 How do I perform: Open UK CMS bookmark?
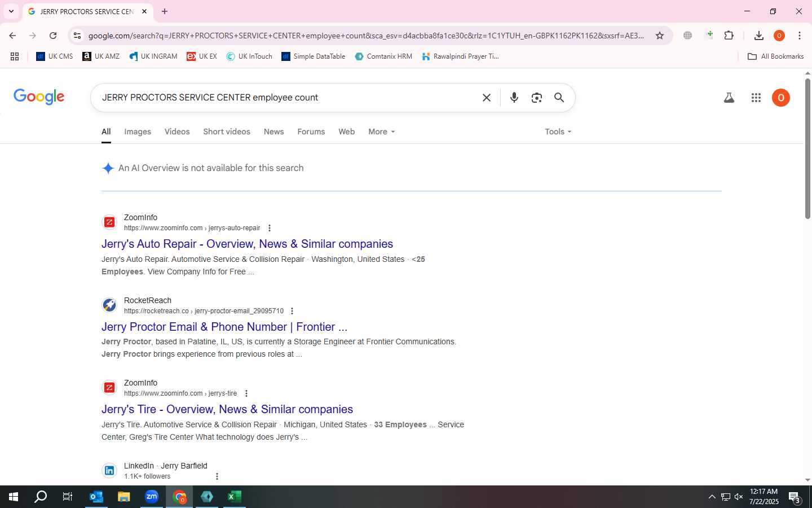(55, 56)
